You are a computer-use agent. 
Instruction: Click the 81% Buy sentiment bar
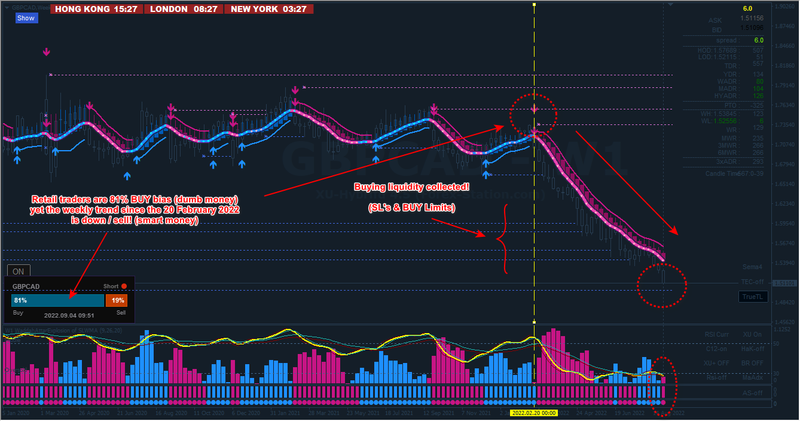pos(58,301)
